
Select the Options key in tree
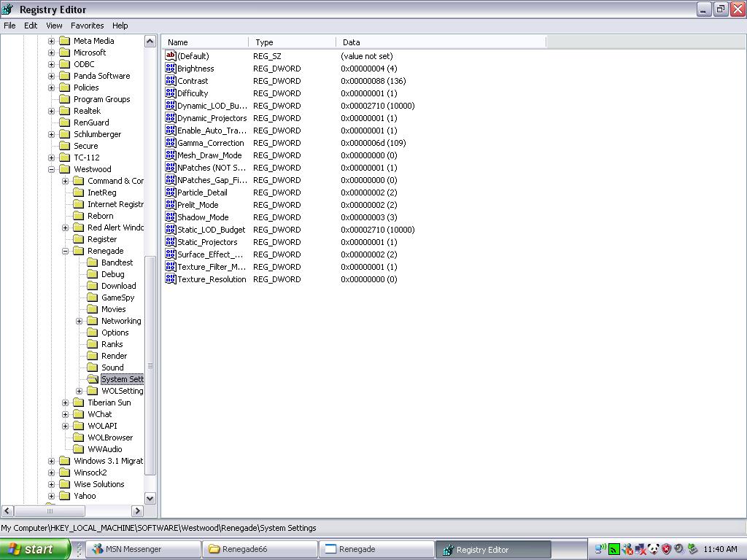pyautogui.click(x=115, y=332)
